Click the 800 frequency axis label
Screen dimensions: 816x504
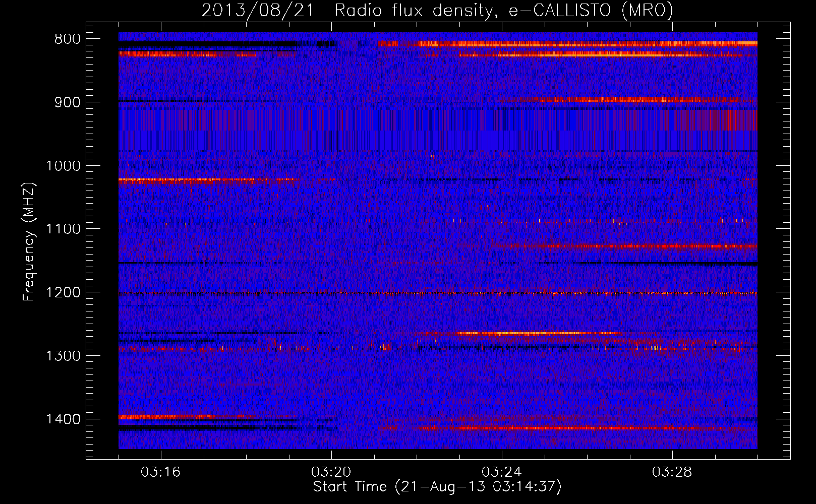tap(67, 39)
